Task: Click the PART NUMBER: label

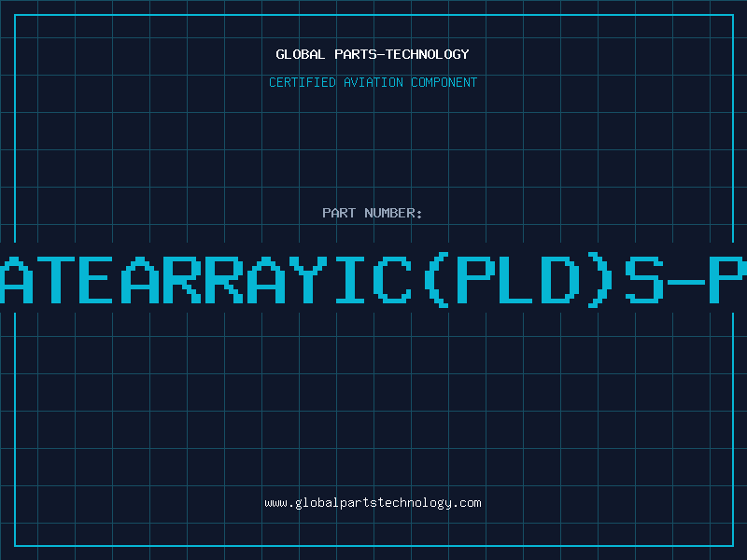Action: [373, 213]
